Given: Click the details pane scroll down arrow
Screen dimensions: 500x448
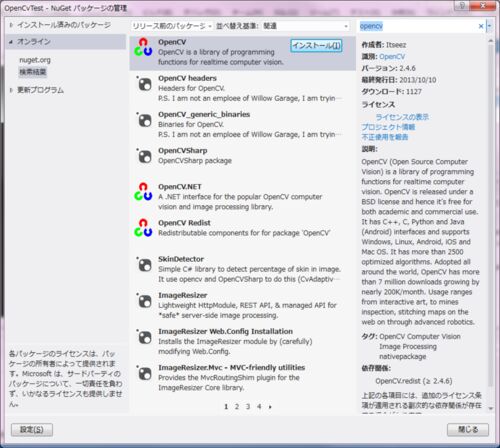Looking at the screenshot, I should point(490,409).
